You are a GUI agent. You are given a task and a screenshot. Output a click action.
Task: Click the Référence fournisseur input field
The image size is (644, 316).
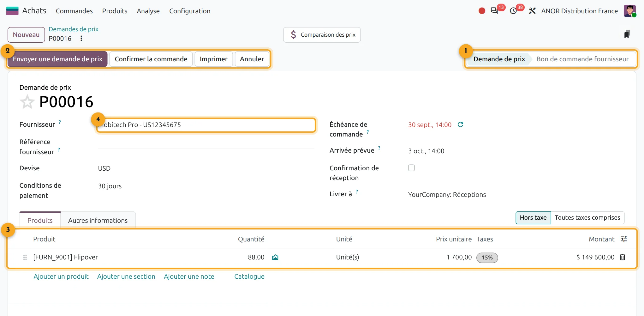(206, 143)
